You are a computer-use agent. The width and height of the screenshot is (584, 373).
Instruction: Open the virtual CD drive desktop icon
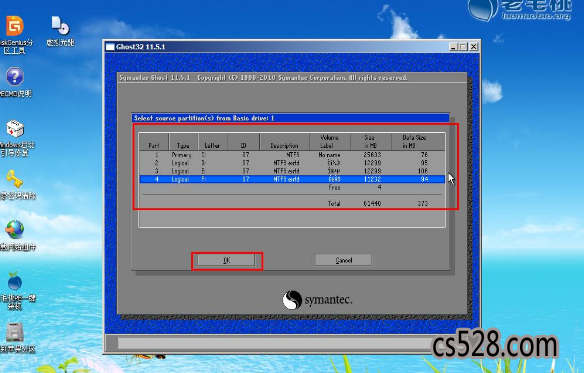[x=60, y=26]
